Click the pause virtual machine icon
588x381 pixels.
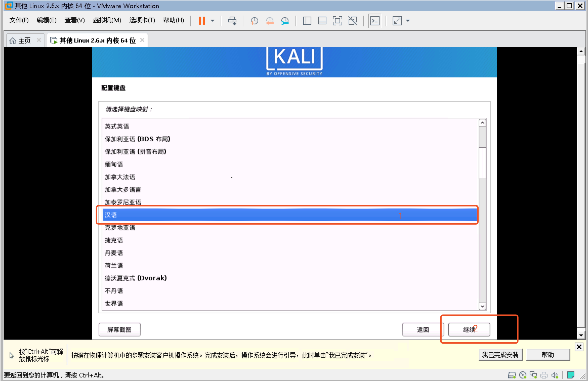[202, 21]
